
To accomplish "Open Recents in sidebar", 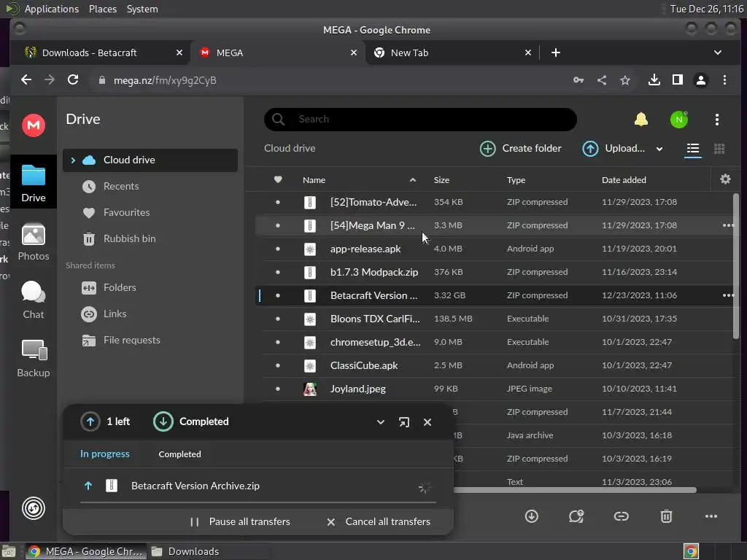I will pos(150,186).
